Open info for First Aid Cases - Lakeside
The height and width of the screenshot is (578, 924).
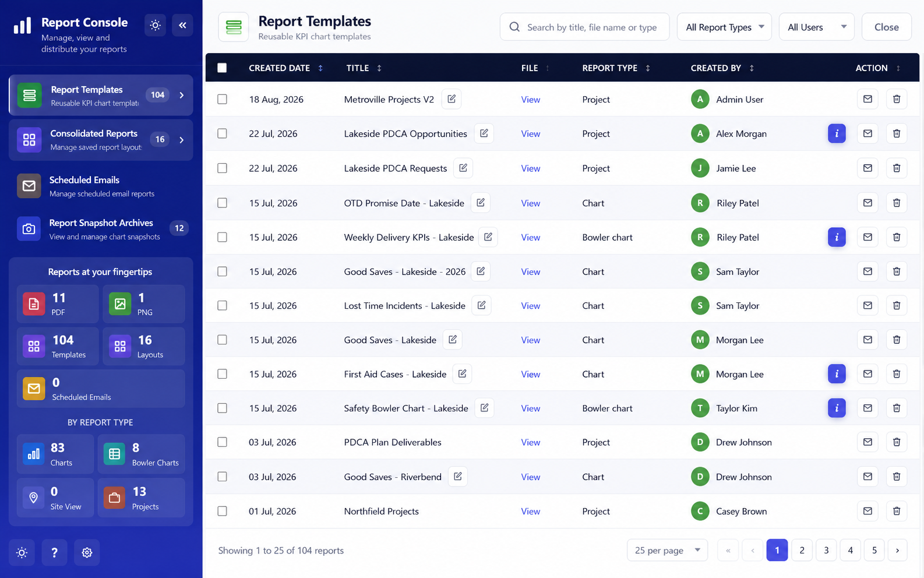point(837,374)
